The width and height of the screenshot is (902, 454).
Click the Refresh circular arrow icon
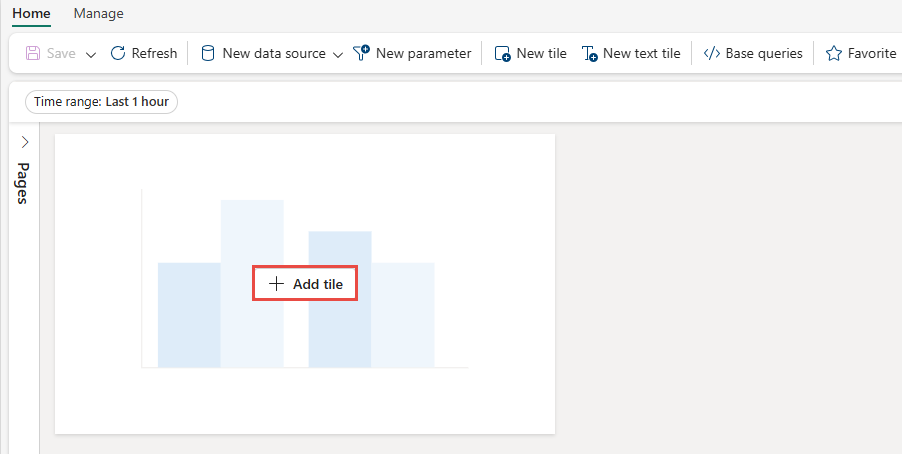click(118, 53)
